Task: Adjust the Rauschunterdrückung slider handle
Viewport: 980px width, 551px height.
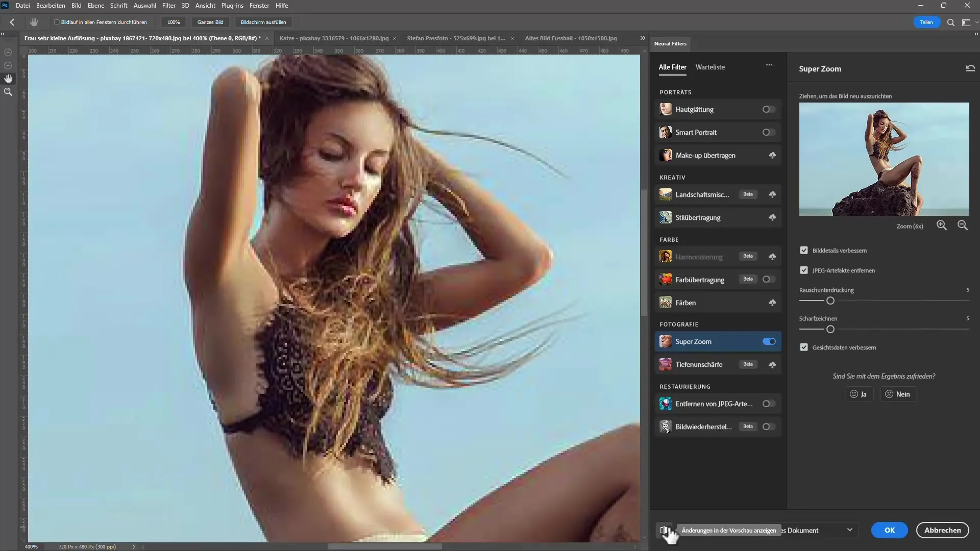Action: [x=830, y=300]
